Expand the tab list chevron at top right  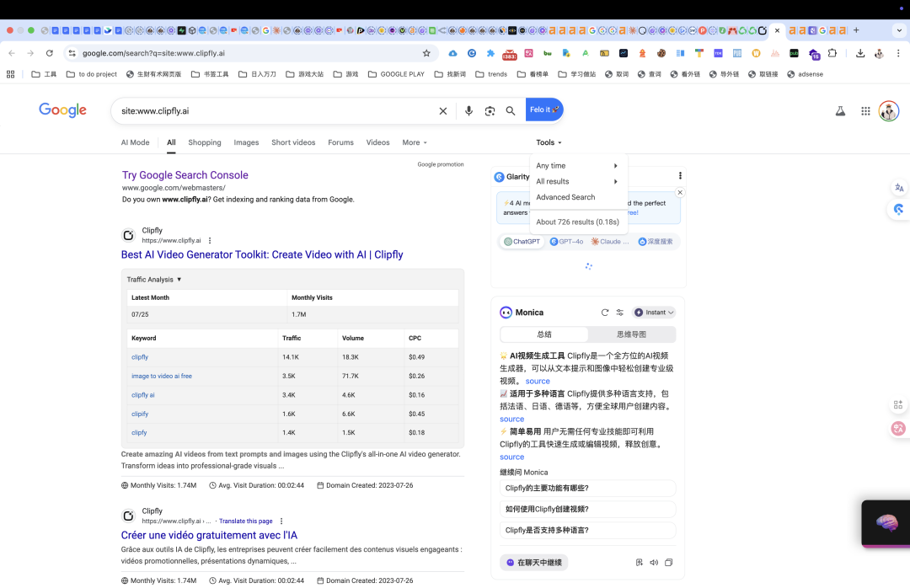pos(899,30)
